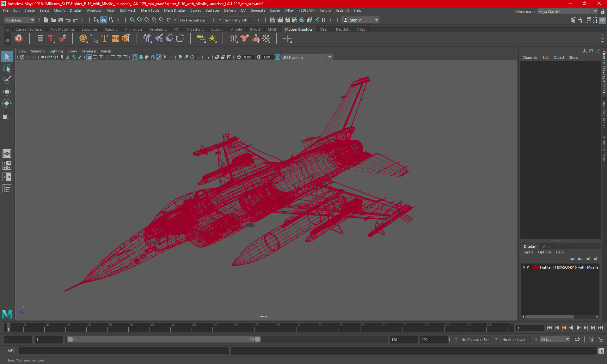Screen dimensions: 607x364
Task: Activate the Paint selection tool
Action: (x=7, y=80)
